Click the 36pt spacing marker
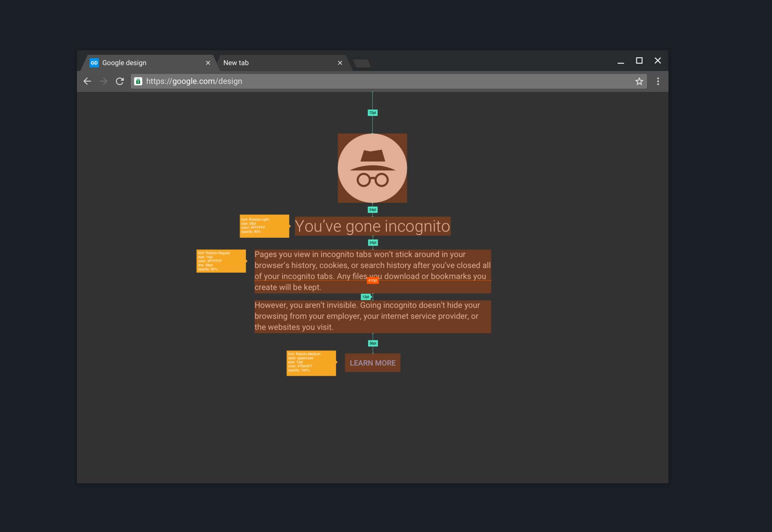Screen dimensions: 772x532 (373, 343)
